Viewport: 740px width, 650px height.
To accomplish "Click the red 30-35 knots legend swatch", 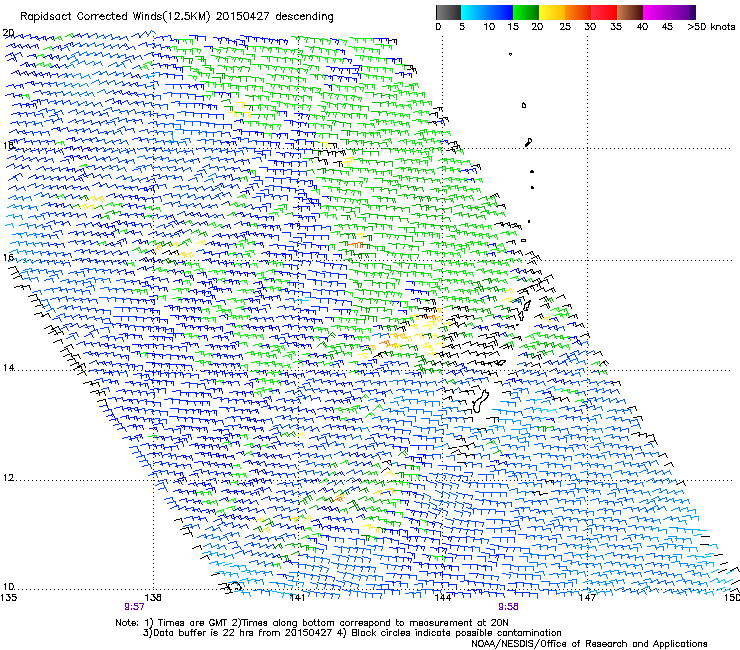I will 604,12.
